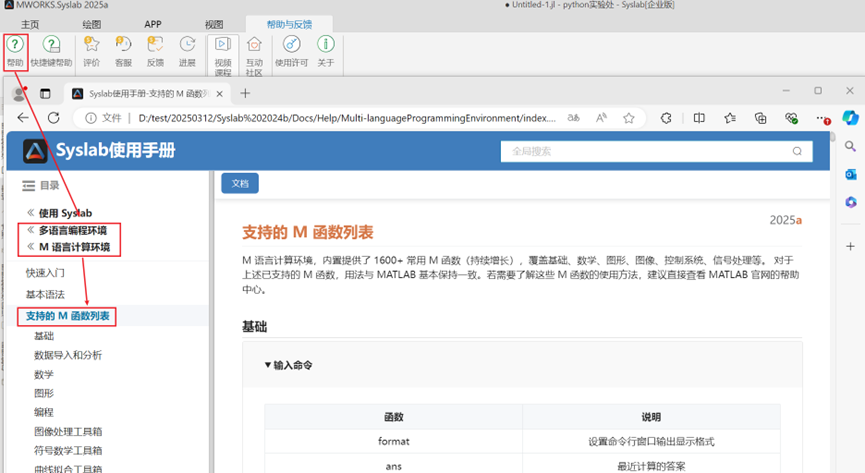Switch to the 绘图 ribbon tab
The height and width of the screenshot is (473, 865).
92,24
